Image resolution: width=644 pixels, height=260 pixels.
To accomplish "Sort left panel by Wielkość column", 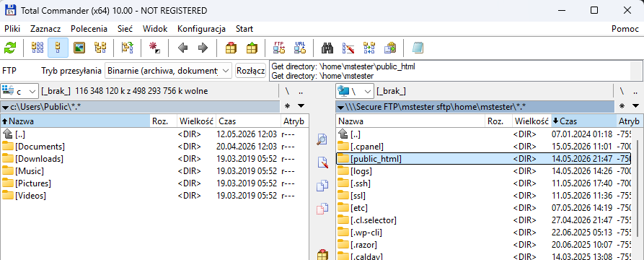I will pos(196,121).
